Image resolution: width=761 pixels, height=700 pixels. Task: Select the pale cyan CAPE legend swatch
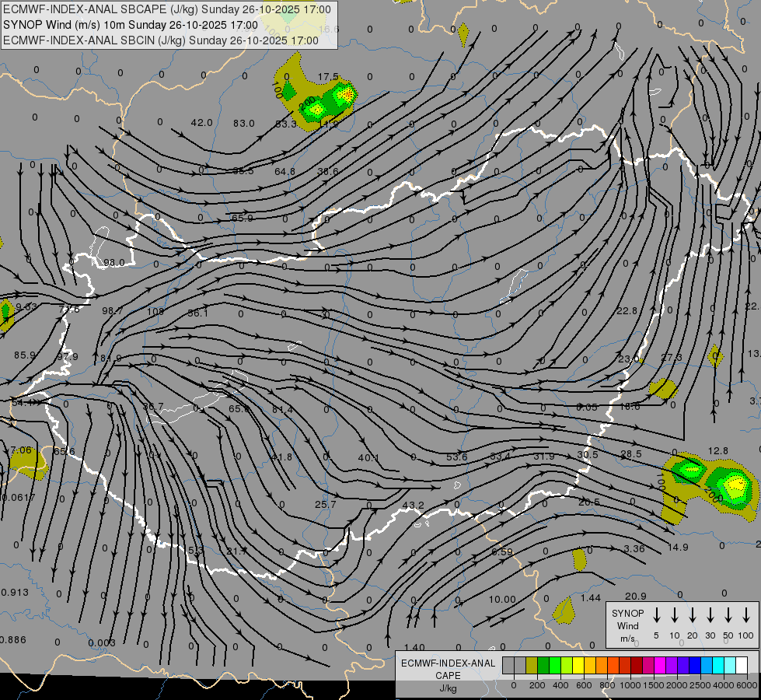729,665
